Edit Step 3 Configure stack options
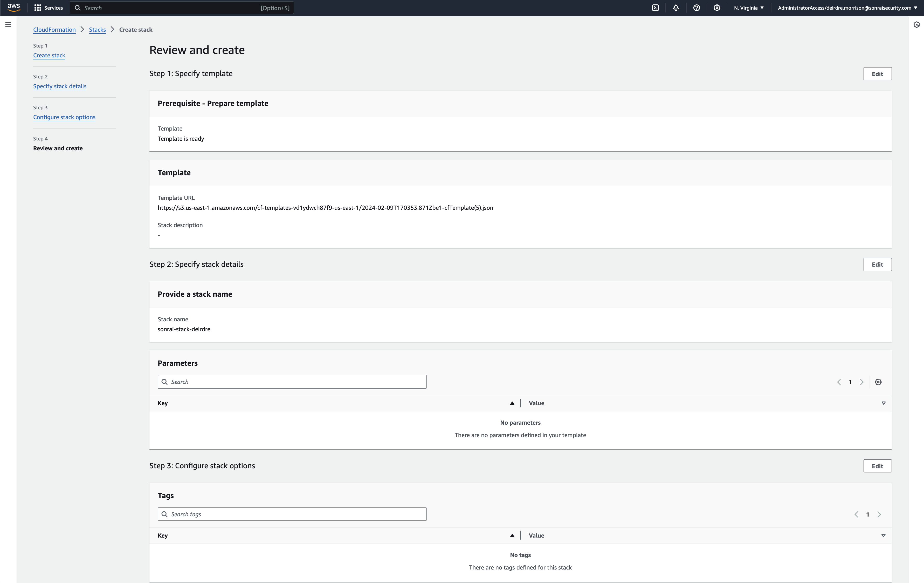Image resolution: width=924 pixels, height=583 pixels. (x=877, y=466)
